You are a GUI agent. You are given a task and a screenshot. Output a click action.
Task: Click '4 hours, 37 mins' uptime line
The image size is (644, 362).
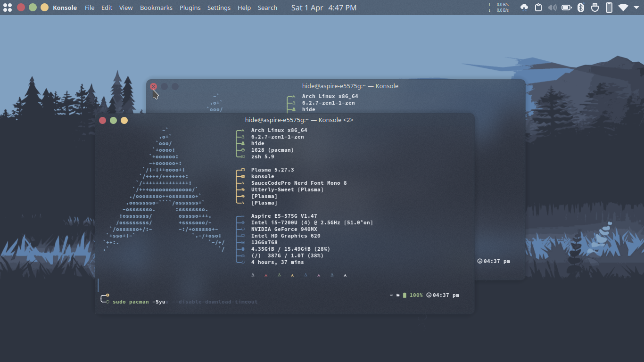pyautogui.click(x=277, y=262)
